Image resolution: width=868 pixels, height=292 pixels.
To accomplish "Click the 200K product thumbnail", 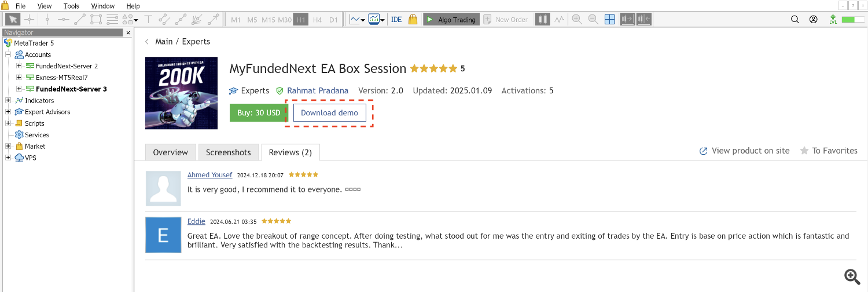I will [x=181, y=93].
